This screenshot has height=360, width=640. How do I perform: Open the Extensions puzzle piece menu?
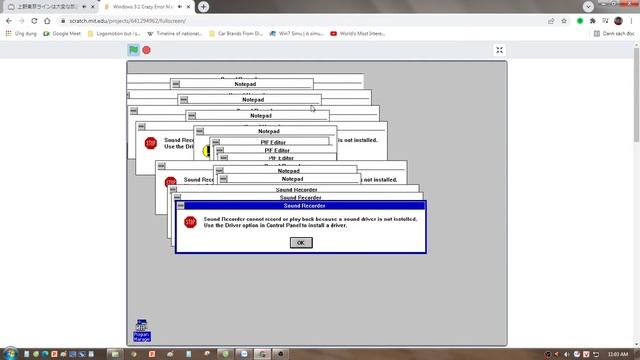click(593, 21)
